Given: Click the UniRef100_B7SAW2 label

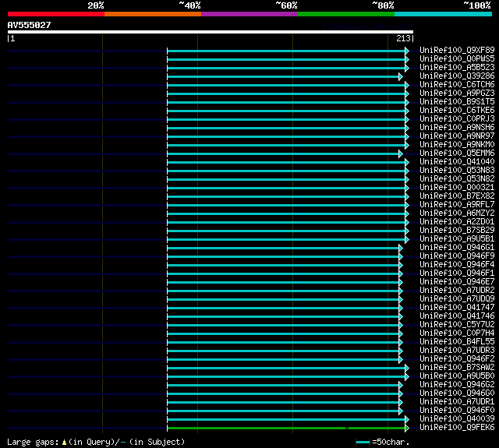Looking at the screenshot, I should 457,368.
